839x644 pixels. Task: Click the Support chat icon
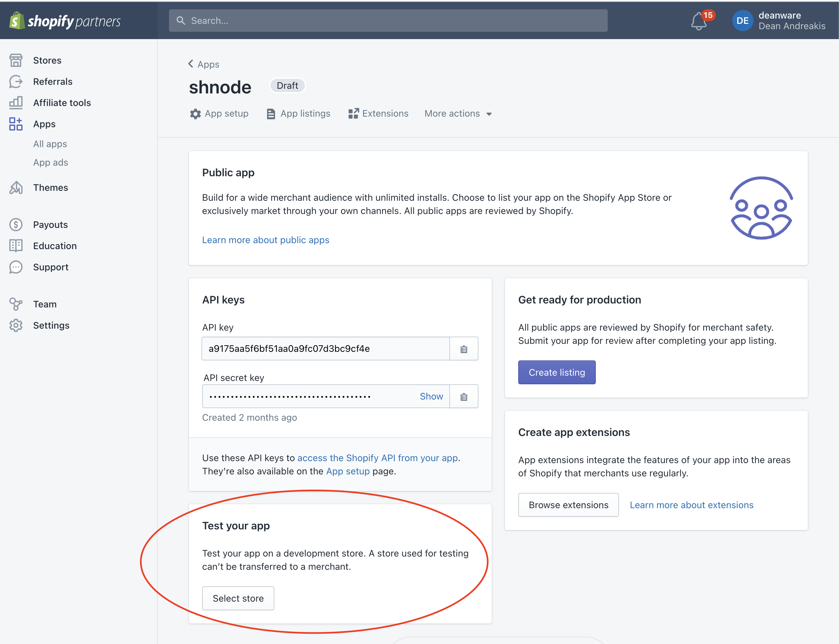click(16, 267)
